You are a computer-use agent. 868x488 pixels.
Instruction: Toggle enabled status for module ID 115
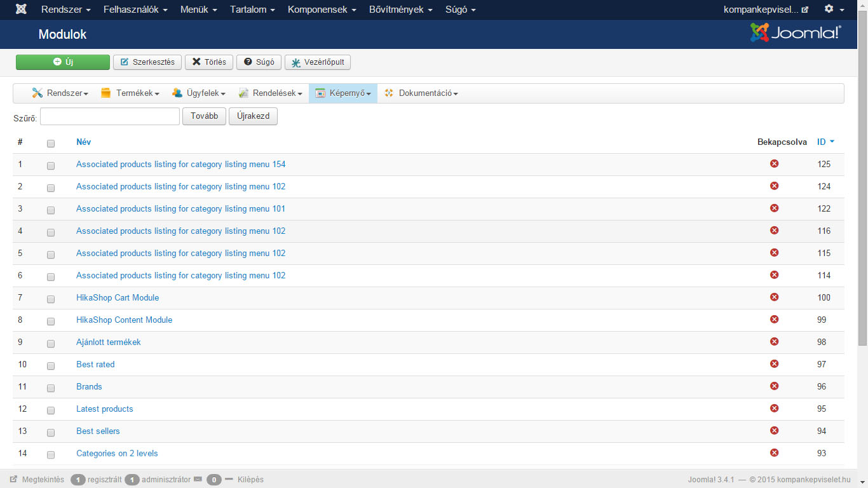coord(774,253)
